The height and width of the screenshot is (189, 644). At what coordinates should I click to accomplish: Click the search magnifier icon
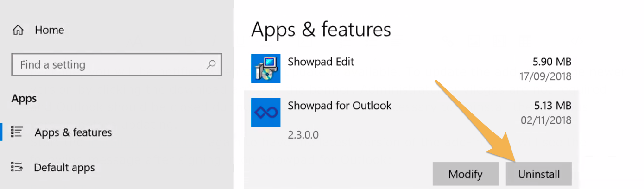(211, 64)
